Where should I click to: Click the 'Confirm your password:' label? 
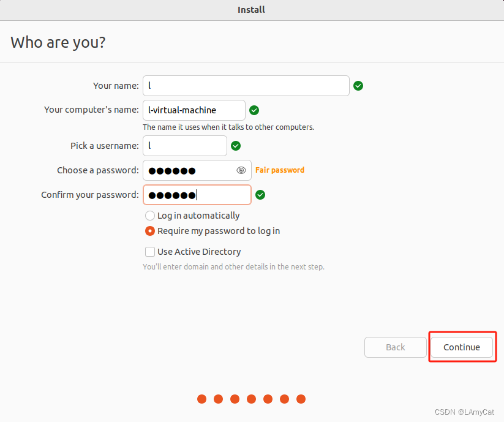89,195
